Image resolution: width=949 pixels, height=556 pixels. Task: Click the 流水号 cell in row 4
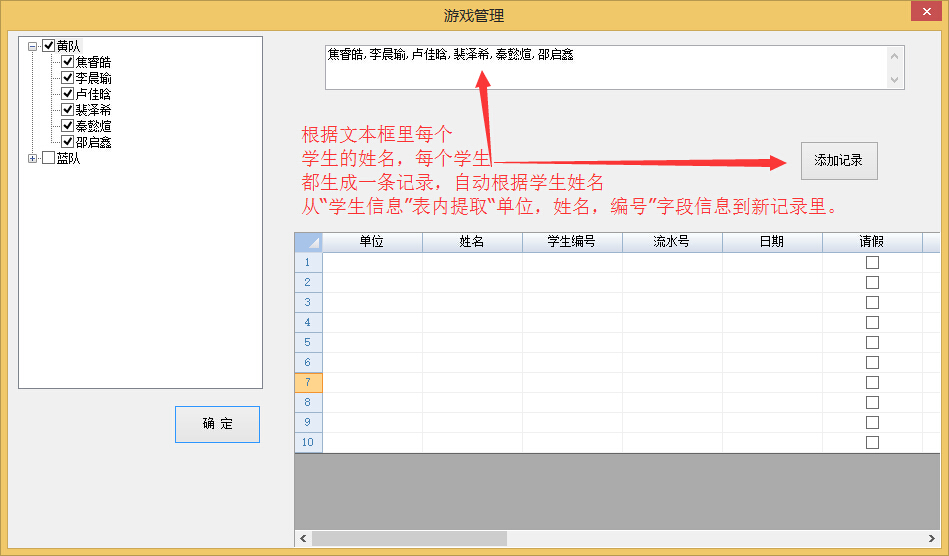pyautogui.click(x=672, y=322)
